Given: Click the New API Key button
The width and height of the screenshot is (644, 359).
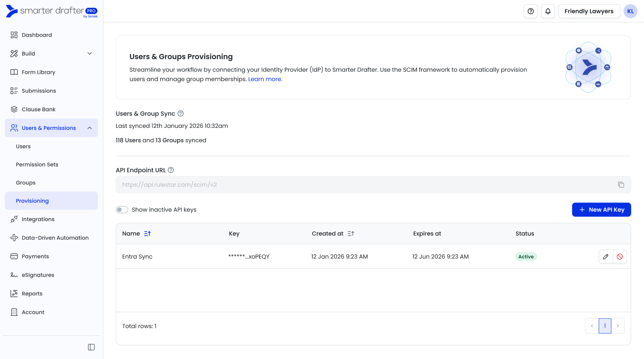Looking at the screenshot, I should (x=601, y=210).
